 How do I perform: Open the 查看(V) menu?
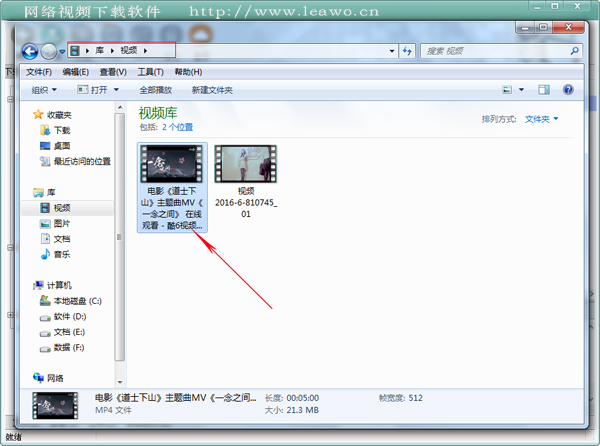coord(113,72)
